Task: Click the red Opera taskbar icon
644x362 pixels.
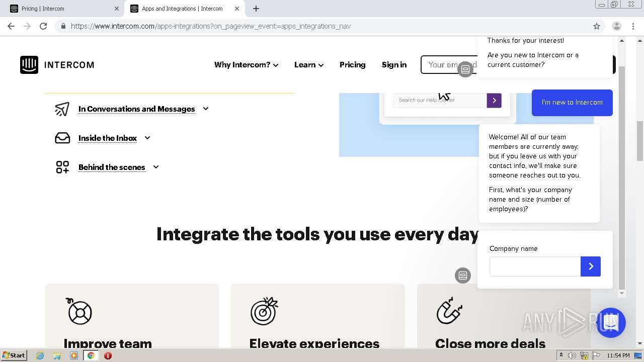Action: [108, 355]
